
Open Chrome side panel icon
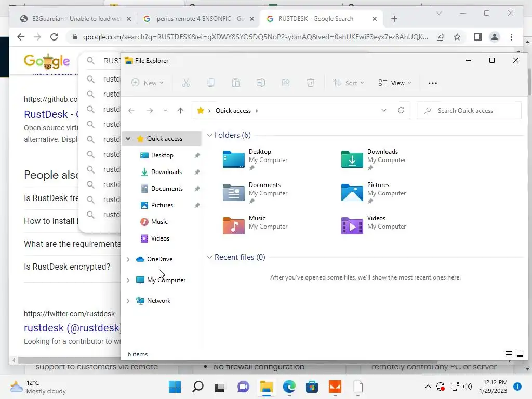[478, 37]
